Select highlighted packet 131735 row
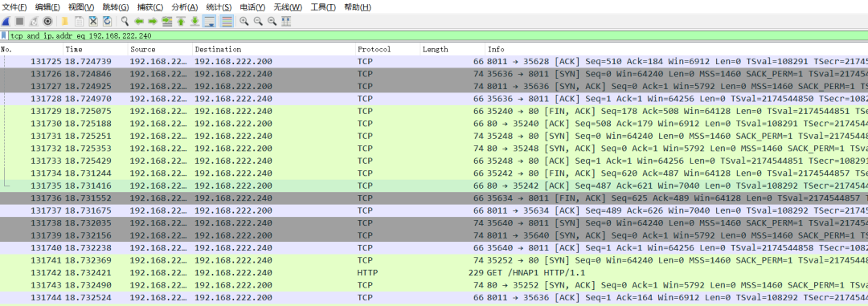This screenshot has width=868, height=306. pyautogui.click(x=434, y=186)
